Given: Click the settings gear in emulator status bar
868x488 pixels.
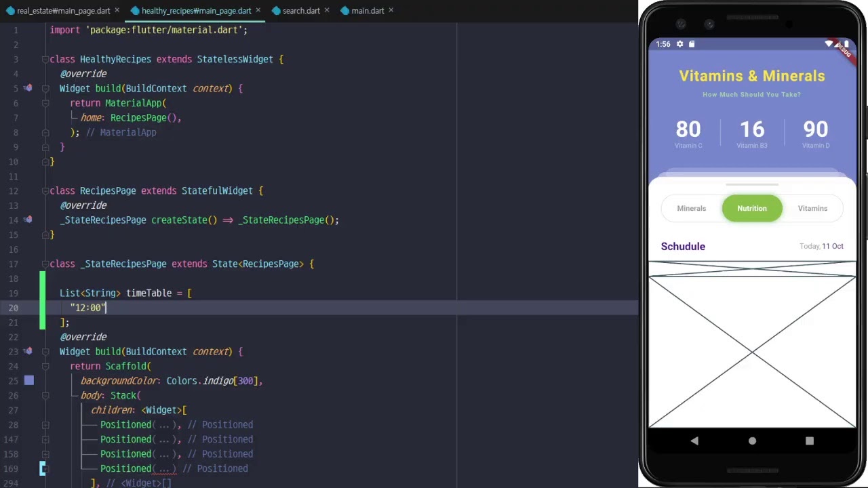Looking at the screenshot, I should tap(679, 44).
